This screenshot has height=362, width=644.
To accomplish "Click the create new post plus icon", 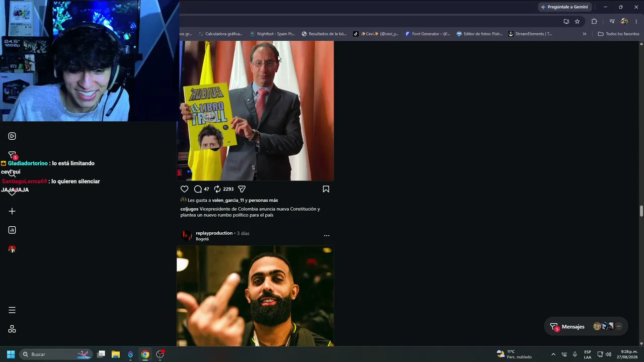I will (12, 211).
